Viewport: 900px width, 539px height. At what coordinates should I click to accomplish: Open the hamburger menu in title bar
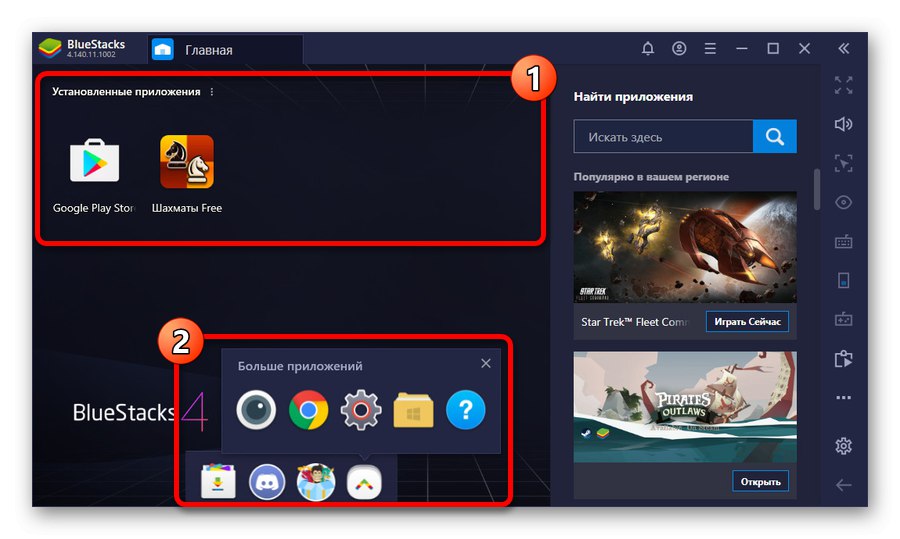click(710, 49)
